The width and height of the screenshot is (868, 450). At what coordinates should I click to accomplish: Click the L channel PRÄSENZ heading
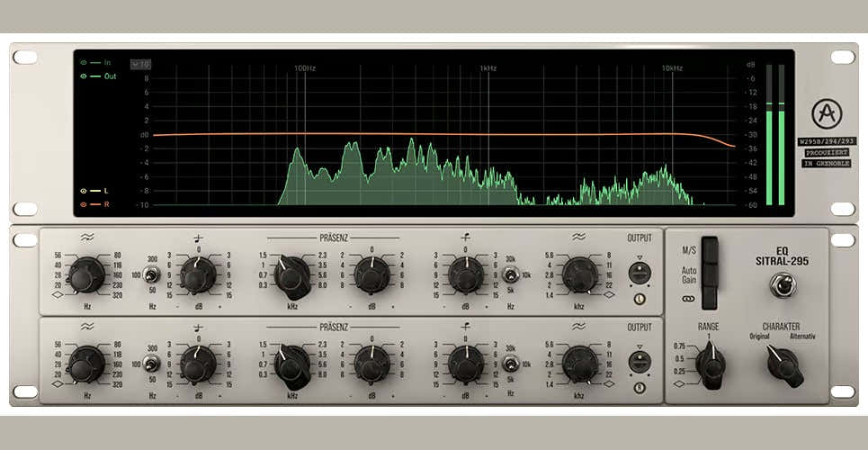pyautogui.click(x=333, y=238)
